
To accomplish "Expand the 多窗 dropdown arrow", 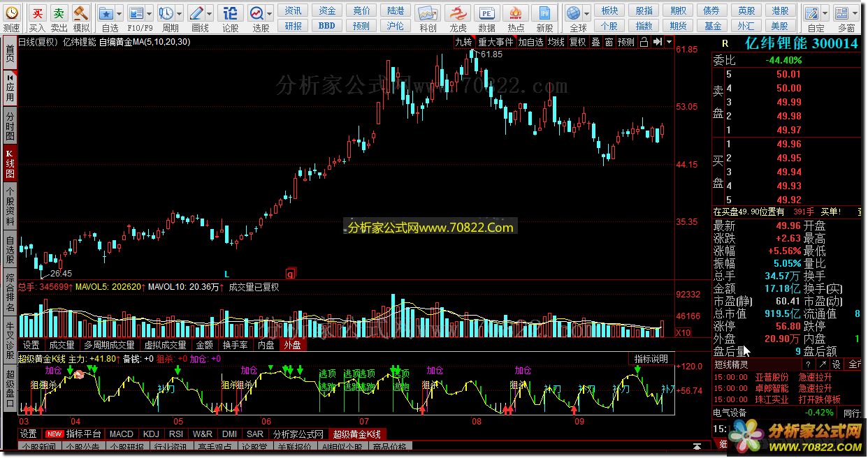I will (855, 13).
